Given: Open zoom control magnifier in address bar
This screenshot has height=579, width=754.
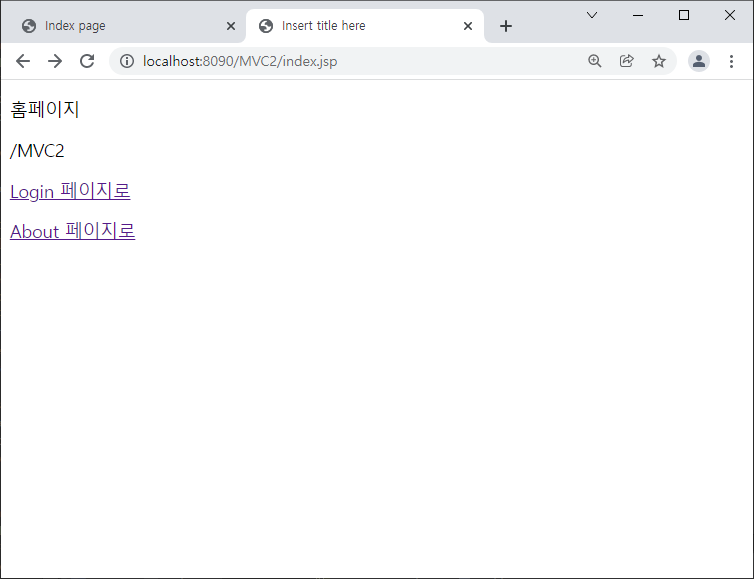Looking at the screenshot, I should point(595,61).
